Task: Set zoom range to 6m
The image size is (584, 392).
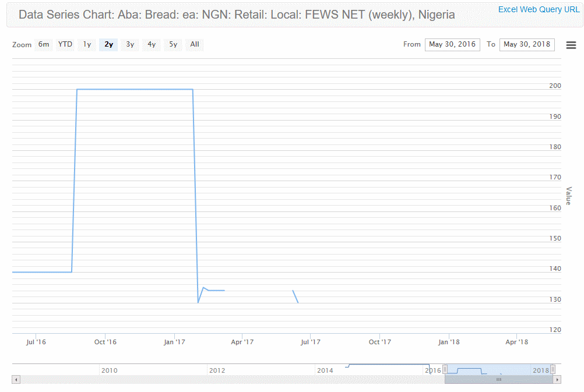Action: point(44,44)
